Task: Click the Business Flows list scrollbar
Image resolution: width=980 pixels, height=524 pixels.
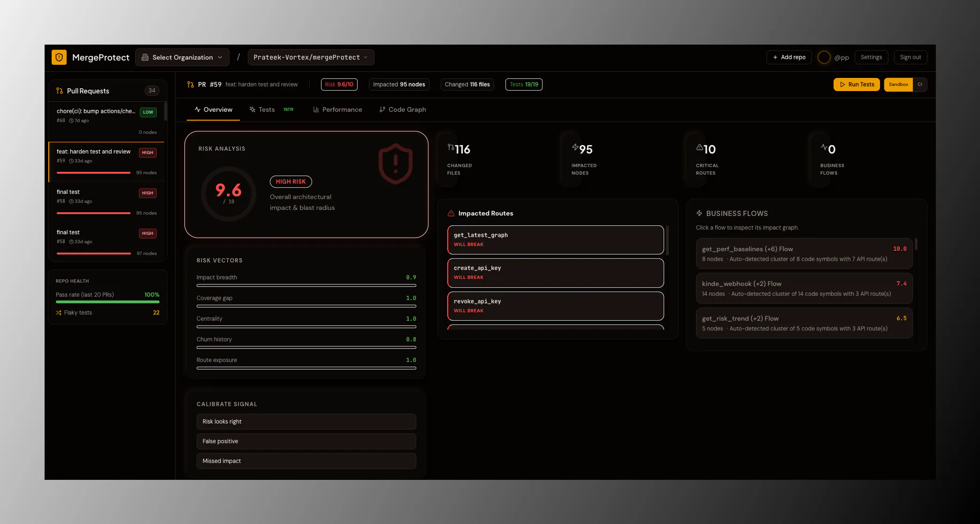Action: (916, 244)
